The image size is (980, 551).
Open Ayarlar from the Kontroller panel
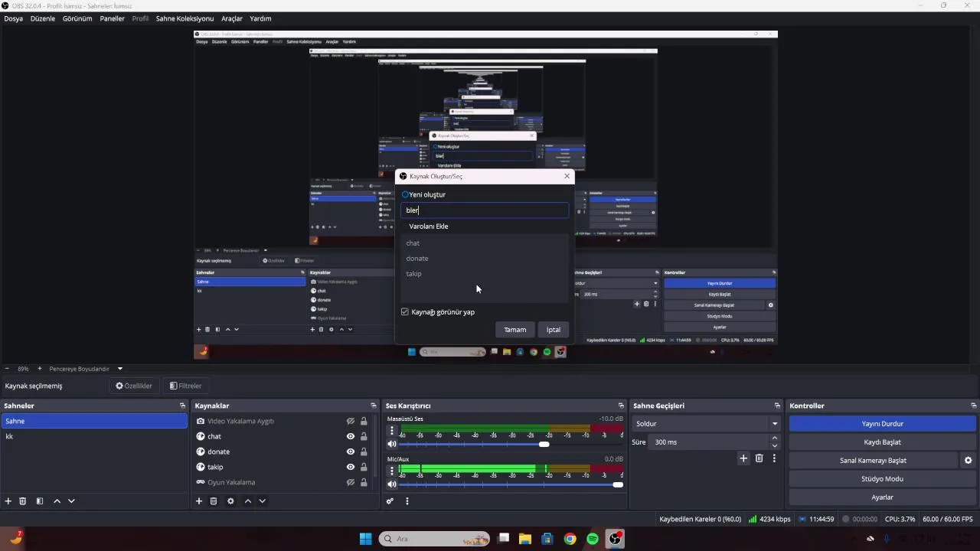pos(883,497)
